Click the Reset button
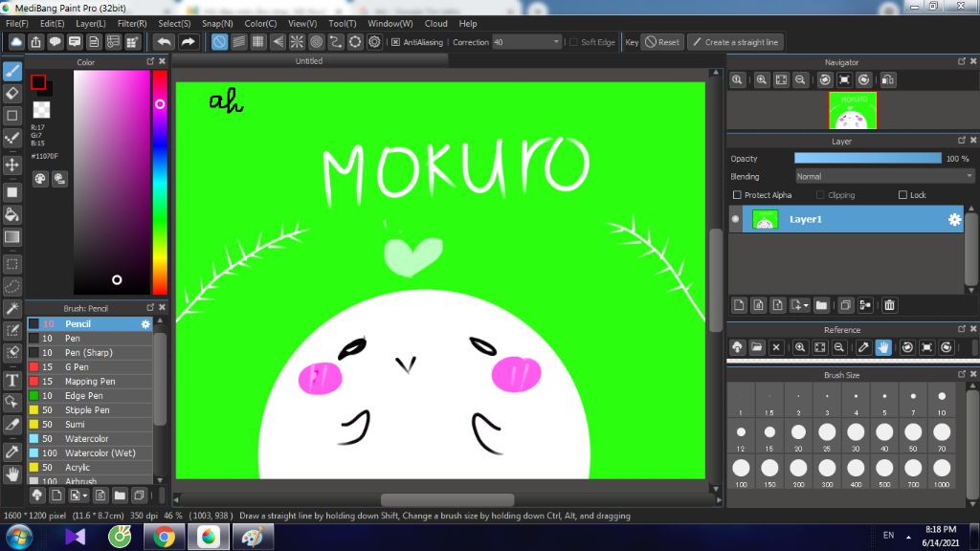The width and height of the screenshot is (980, 551). tap(662, 42)
